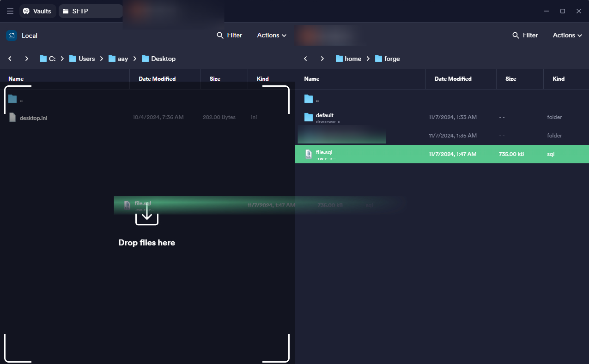
Task: Go forward in Local pane navigation
Action: tap(27, 59)
